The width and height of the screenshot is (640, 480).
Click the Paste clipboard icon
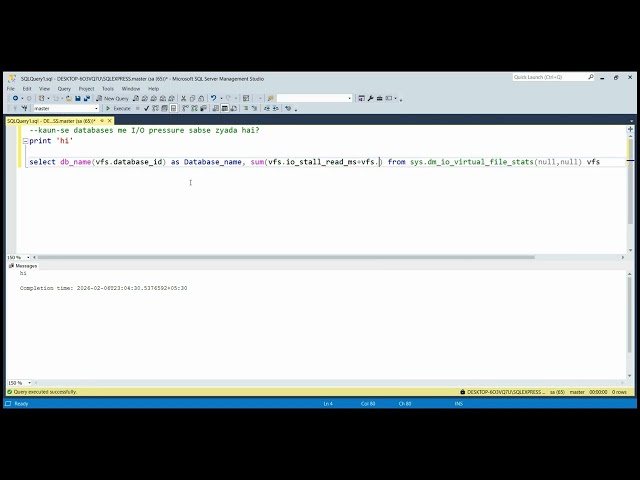201,98
